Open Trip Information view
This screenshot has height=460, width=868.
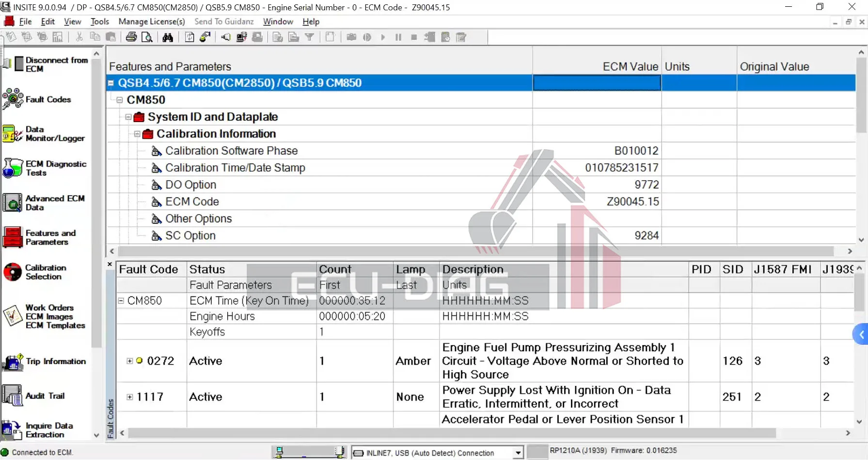tap(45, 361)
